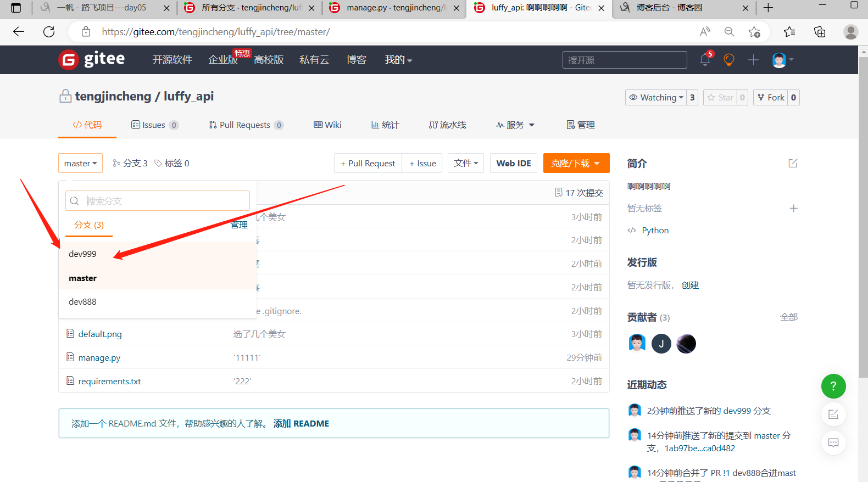Open the Issues tab
868x482 pixels.
(155, 125)
